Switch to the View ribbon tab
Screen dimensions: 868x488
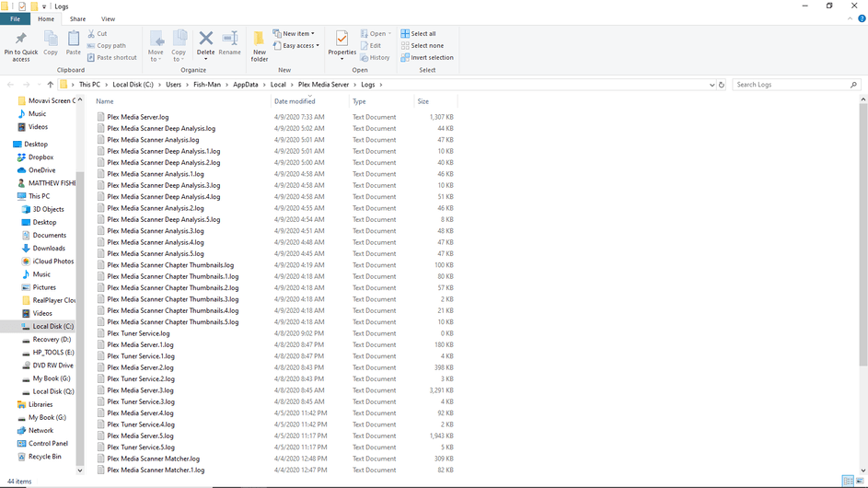click(x=108, y=18)
